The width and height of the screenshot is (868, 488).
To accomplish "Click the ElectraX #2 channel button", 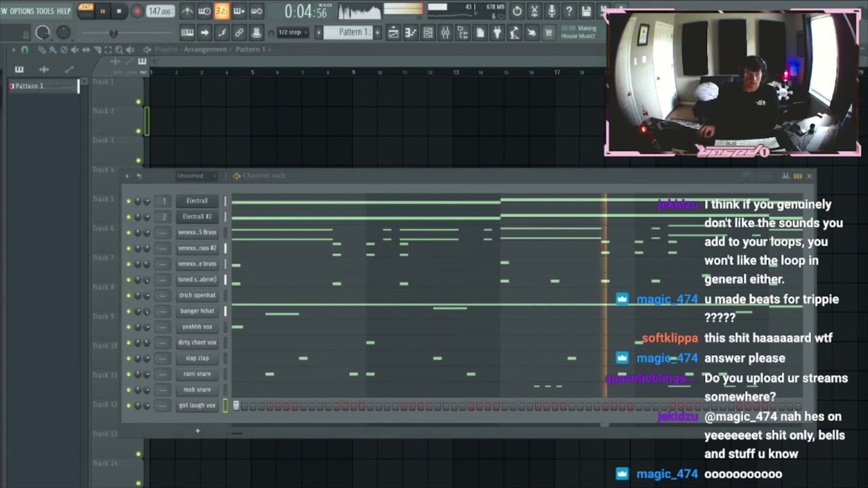I will point(197,217).
